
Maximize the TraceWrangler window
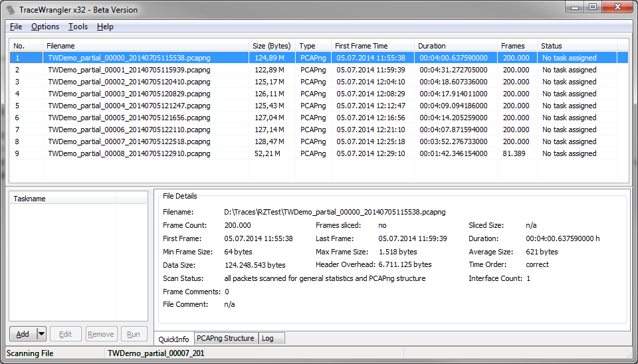593,7
